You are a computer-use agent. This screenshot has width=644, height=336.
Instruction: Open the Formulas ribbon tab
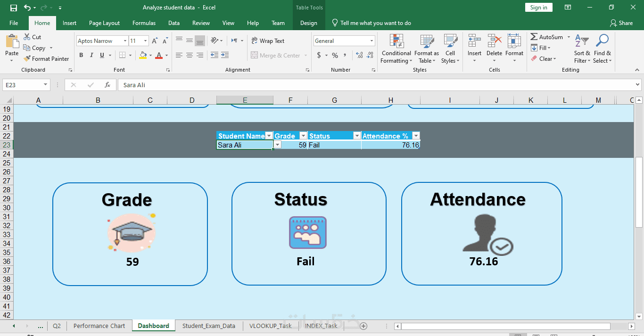click(x=144, y=23)
